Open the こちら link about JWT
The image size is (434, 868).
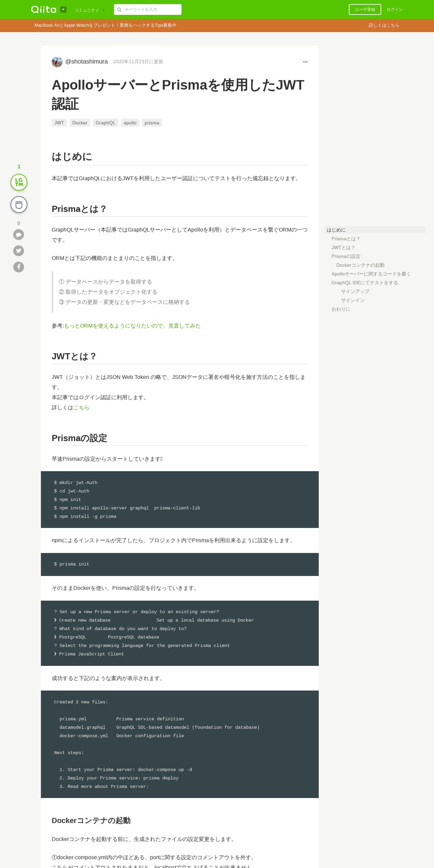(x=81, y=408)
